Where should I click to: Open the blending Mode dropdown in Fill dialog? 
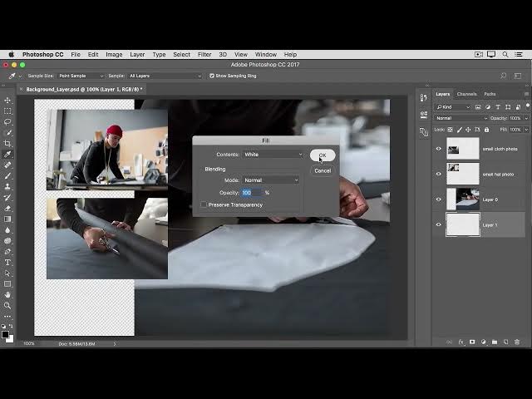pyautogui.click(x=270, y=180)
